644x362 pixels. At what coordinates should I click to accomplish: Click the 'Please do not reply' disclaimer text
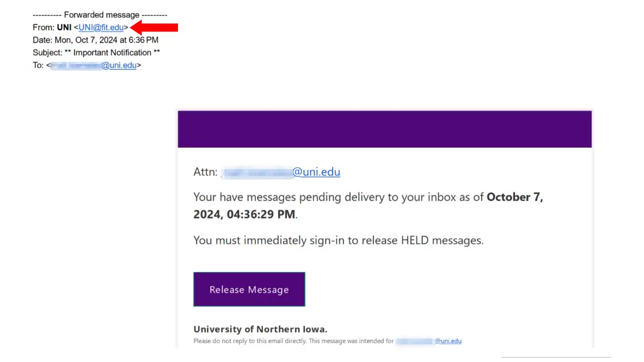293,341
